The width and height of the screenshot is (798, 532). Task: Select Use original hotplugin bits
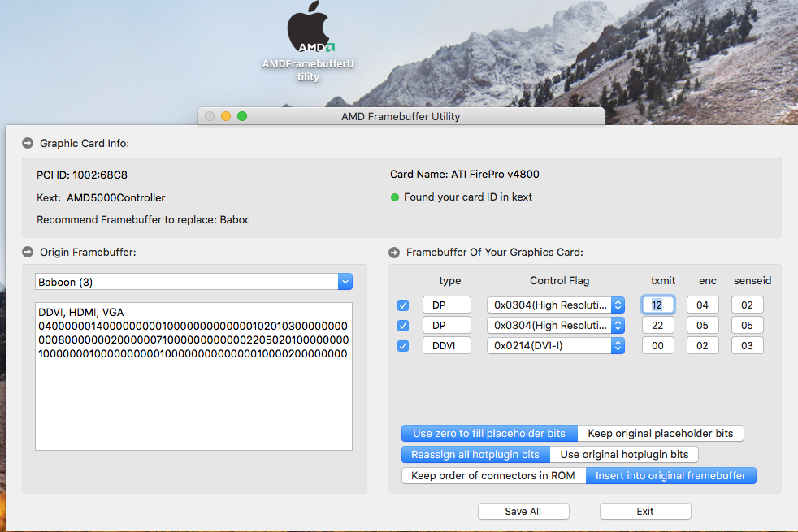[624, 455]
